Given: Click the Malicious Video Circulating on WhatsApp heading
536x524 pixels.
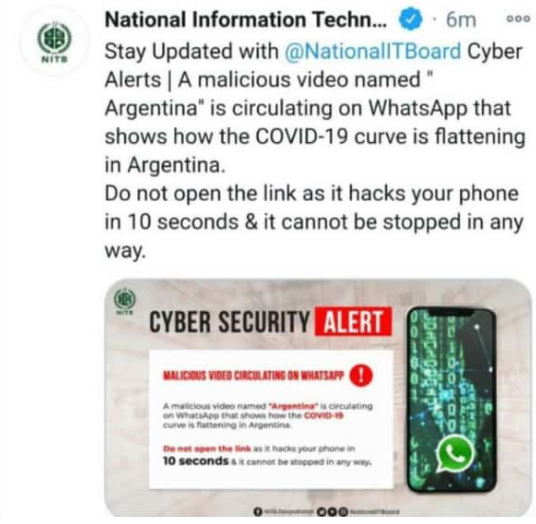Looking at the screenshot, I should tap(253, 376).
